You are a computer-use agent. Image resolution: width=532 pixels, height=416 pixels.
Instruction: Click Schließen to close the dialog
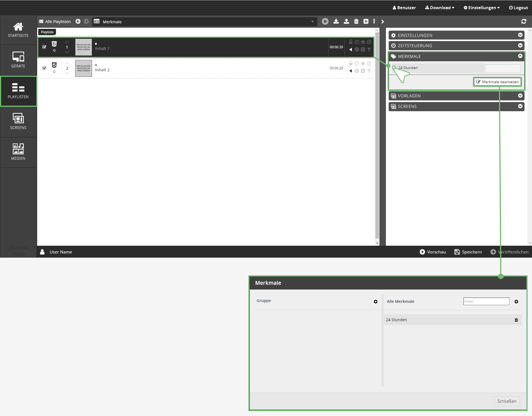click(506, 401)
